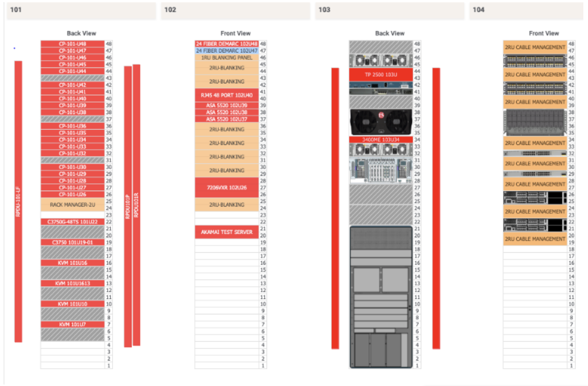Select the CP-101-U30 device
Image resolution: width=588 pixels, height=386 pixels.
click(72, 167)
